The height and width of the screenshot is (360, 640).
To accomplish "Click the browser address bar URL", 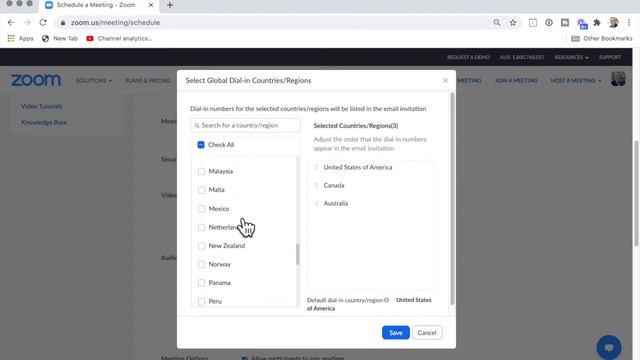I will [116, 22].
